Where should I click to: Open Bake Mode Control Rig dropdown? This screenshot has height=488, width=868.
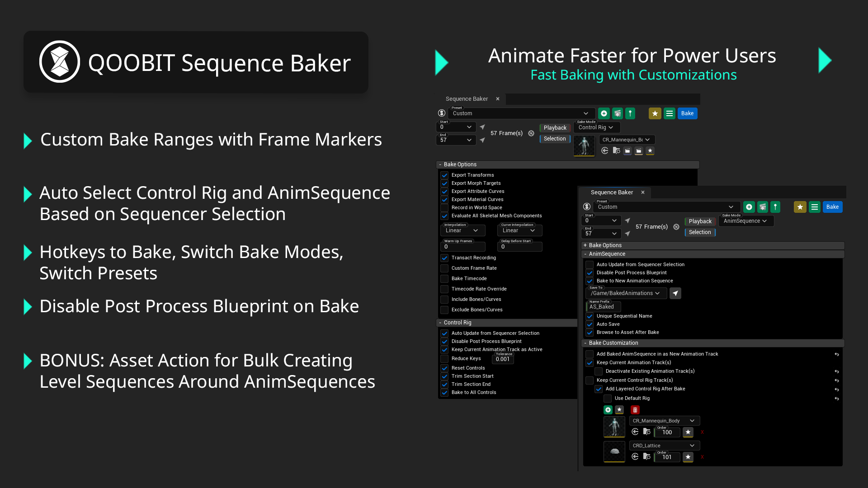pyautogui.click(x=596, y=127)
